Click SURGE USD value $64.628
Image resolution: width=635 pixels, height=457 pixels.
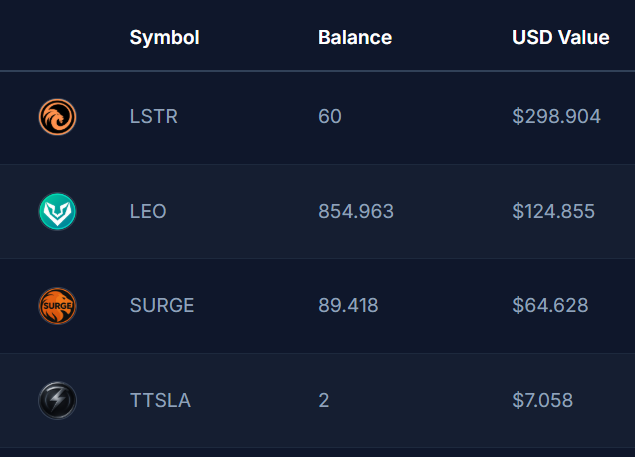tap(550, 305)
